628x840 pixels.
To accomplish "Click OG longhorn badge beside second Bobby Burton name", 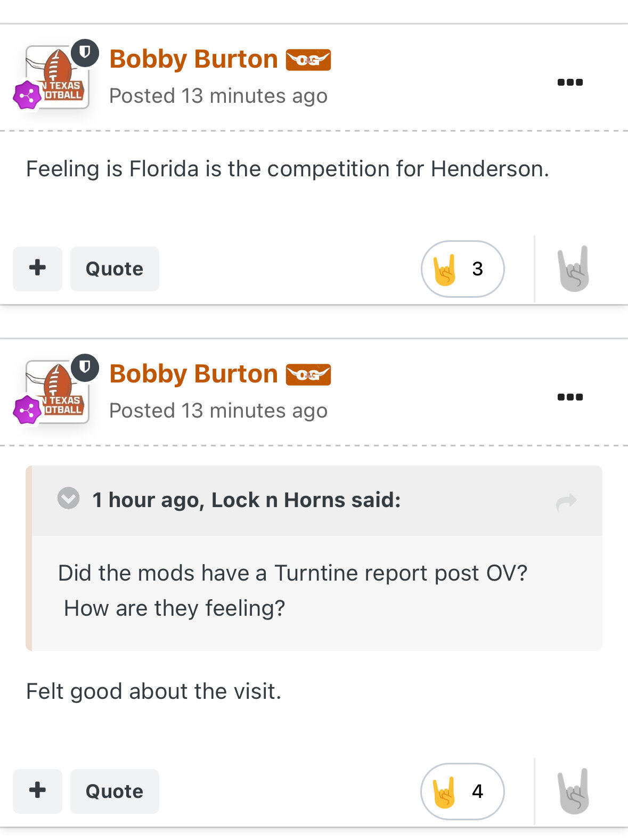I will point(308,374).
